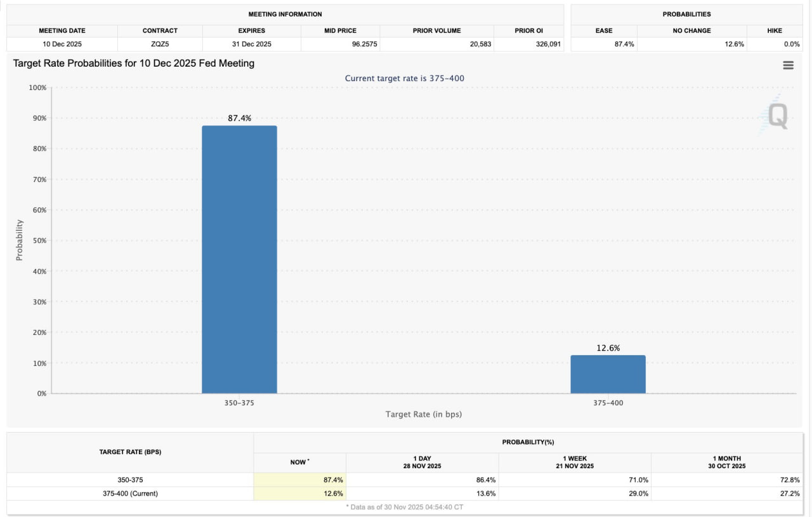Select the ZQZ5 contract cell
Image resolution: width=812 pixels, height=517 pixels.
[160, 44]
